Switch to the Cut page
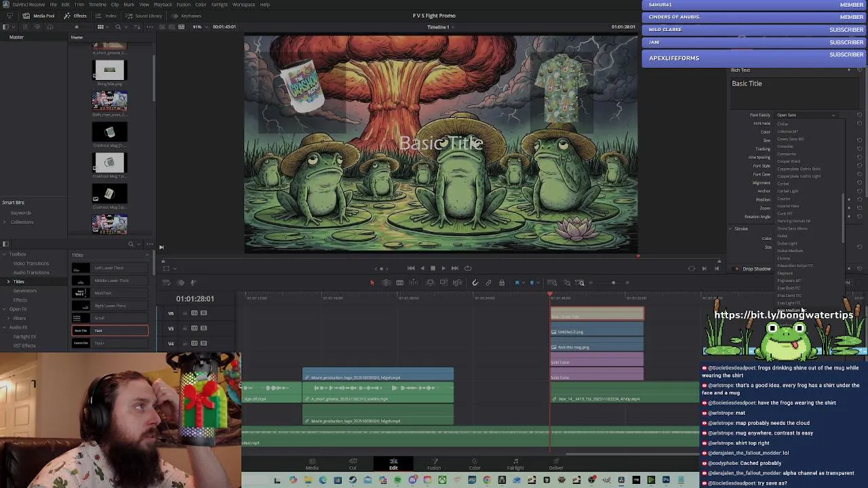868x488 pixels. tap(353, 464)
